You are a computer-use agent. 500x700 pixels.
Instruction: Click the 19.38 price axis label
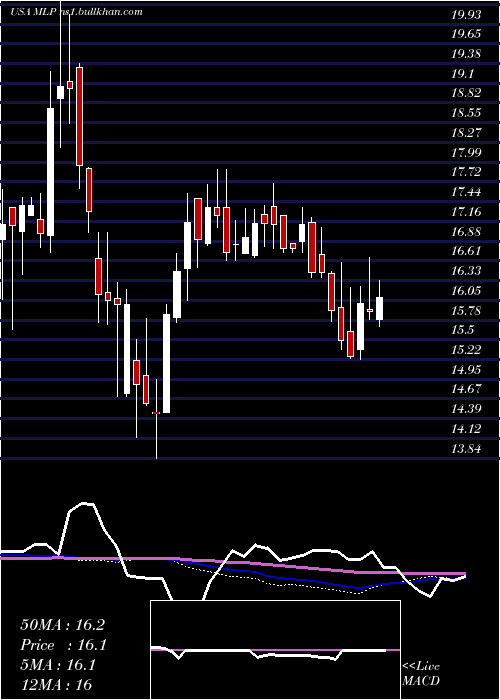click(x=467, y=54)
